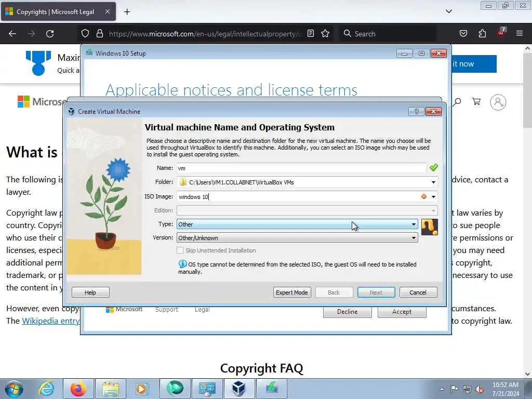
Task: Click the ISO Image warning indicator icon
Action: coord(424,196)
